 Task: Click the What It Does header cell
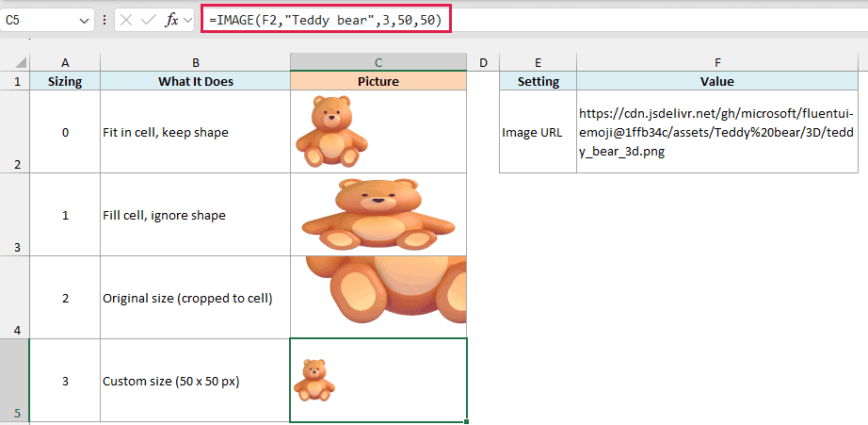tap(196, 81)
